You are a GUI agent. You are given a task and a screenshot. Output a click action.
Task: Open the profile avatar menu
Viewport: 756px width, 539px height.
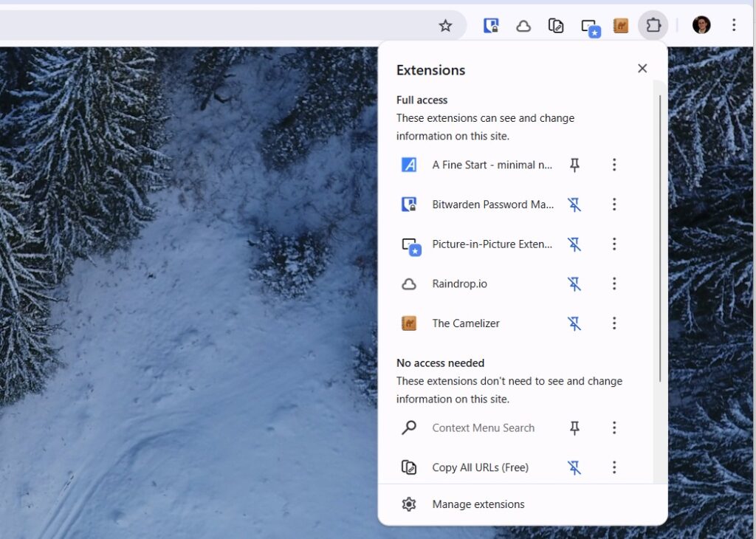[701, 25]
